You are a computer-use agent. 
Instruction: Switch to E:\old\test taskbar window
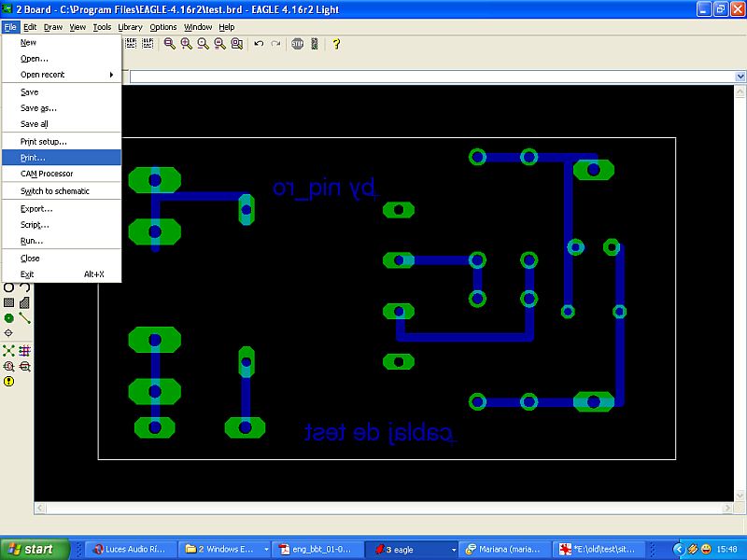(x=598, y=549)
